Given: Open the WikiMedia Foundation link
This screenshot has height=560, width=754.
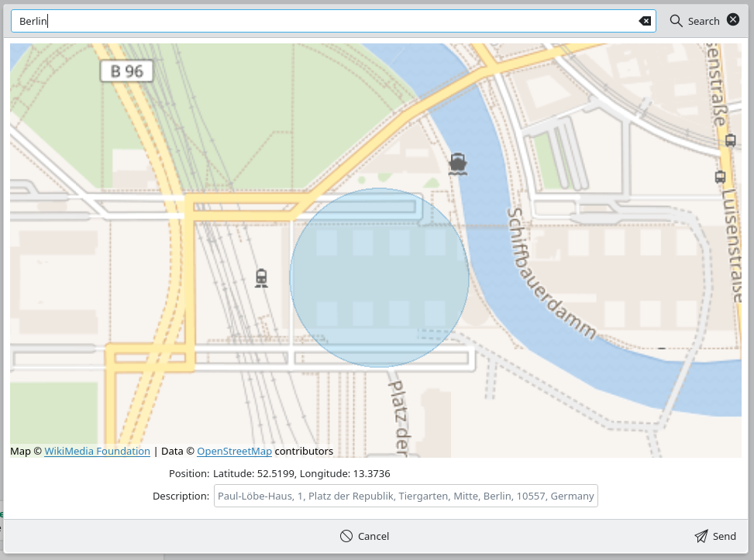Looking at the screenshot, I should [96, 451].
